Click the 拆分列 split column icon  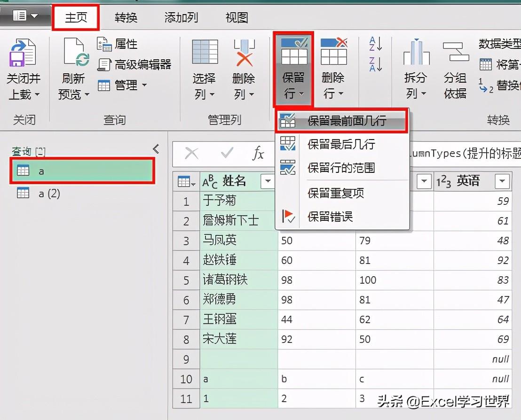point(416,53)
